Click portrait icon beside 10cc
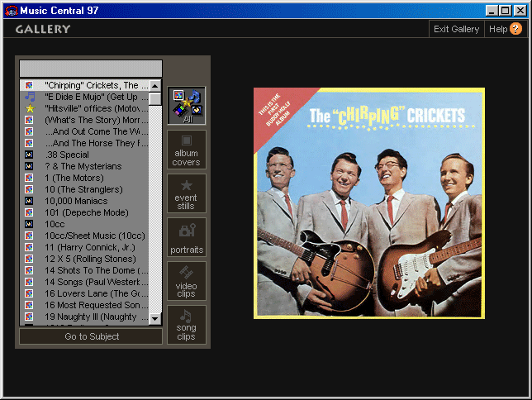Screen dimensions: 532x400 point(29,224)
